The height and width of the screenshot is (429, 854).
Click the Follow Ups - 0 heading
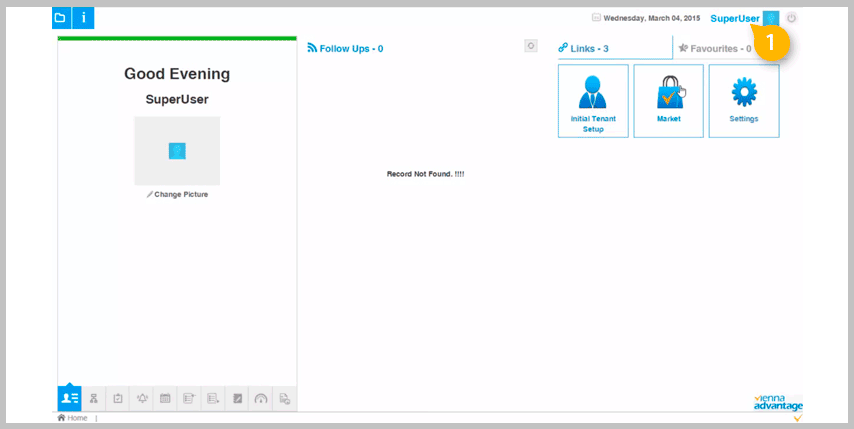click(x=351, y=48)
